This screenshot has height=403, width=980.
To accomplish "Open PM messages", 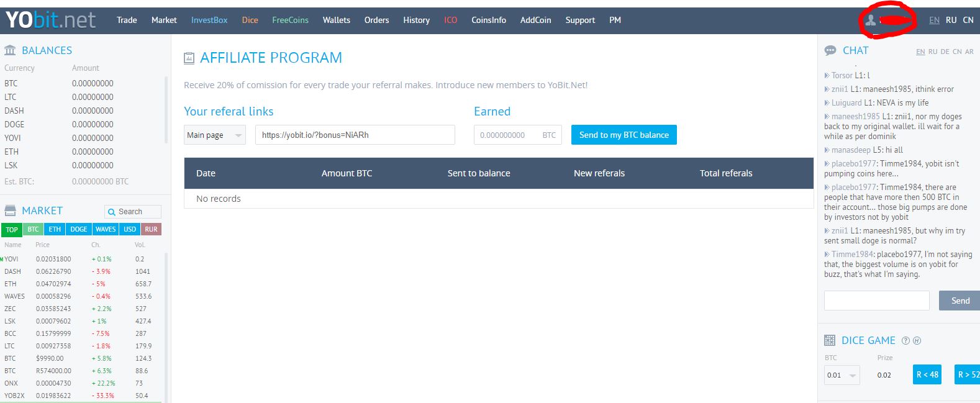I will pyautogui.click(x=615, y=20).
